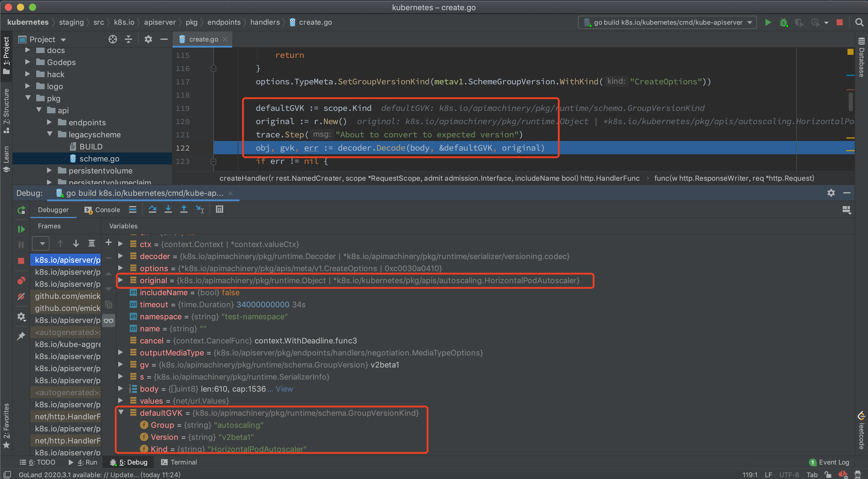Switch to the Console tab
The image size is (868, 479).
(103, 210)
